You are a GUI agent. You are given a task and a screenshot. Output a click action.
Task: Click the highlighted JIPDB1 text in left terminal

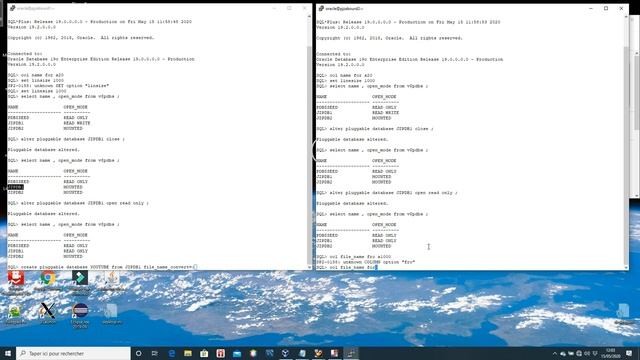(x=16, y=187)
